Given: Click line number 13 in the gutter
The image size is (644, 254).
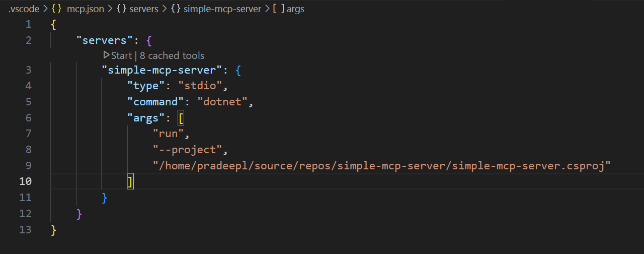Looking at the screenshot, I should coord(25,230).
